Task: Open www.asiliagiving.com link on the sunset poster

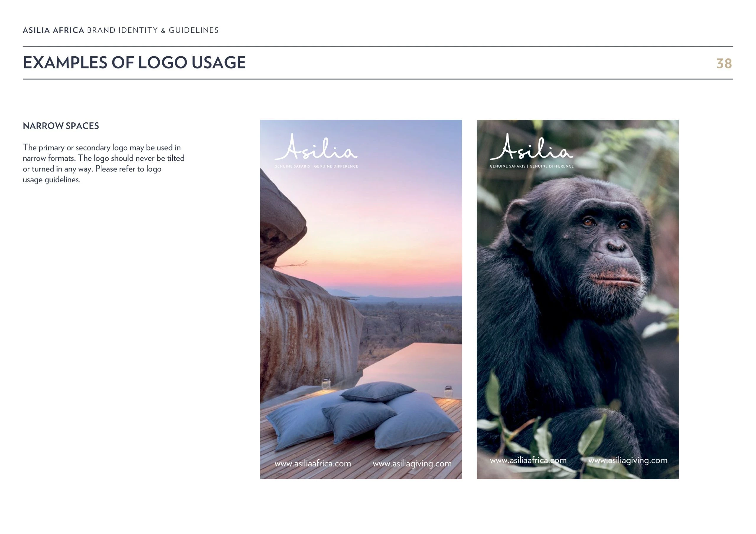Action: (412, 464)
